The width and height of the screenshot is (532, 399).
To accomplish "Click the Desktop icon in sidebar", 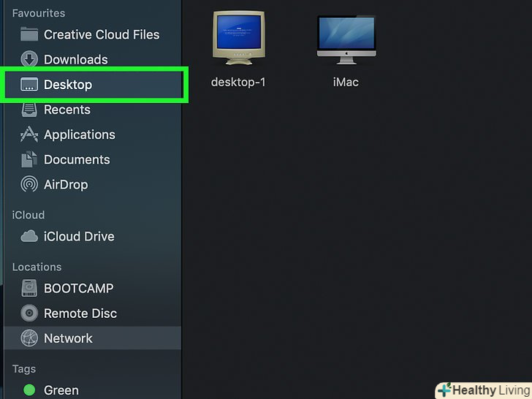I will pyautogui.click(x=29, y=85).
